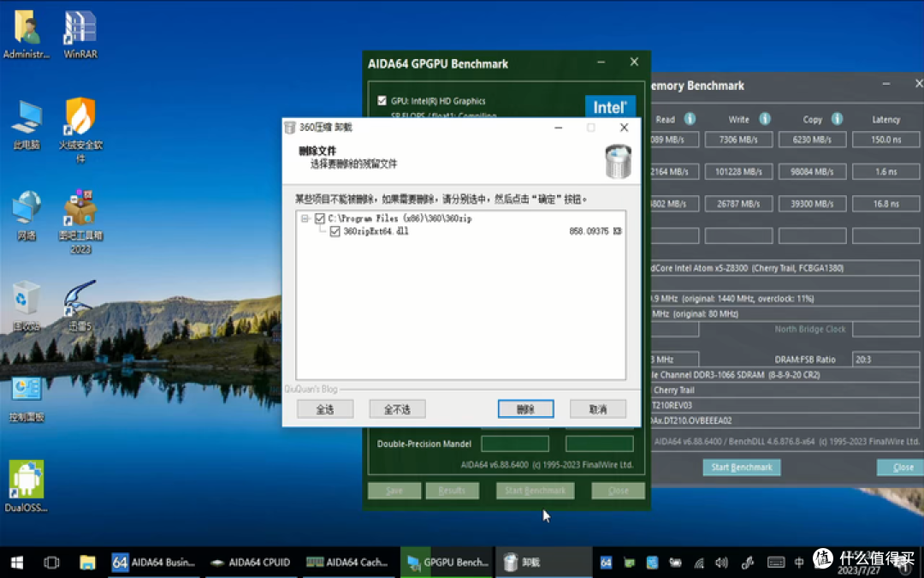The width and height of the screenshot is (924, 578).
Task: Click the 删除 delete button
Action: pyautogui.click(x=525, y=408)
